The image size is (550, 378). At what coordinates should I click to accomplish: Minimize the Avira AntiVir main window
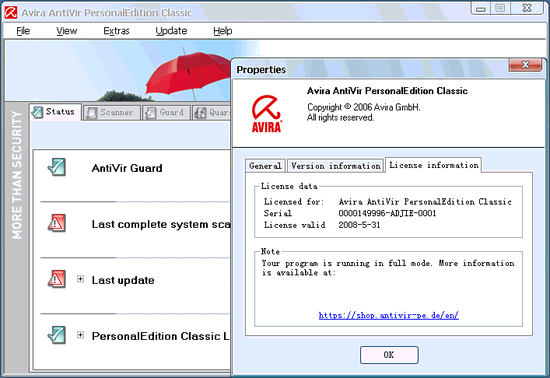point(481,8)
